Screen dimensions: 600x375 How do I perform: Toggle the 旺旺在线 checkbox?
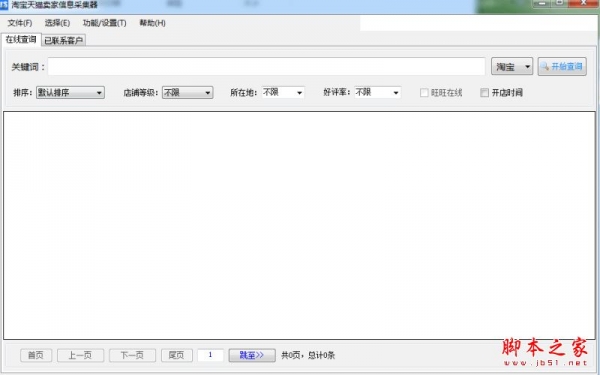point(424,93)
